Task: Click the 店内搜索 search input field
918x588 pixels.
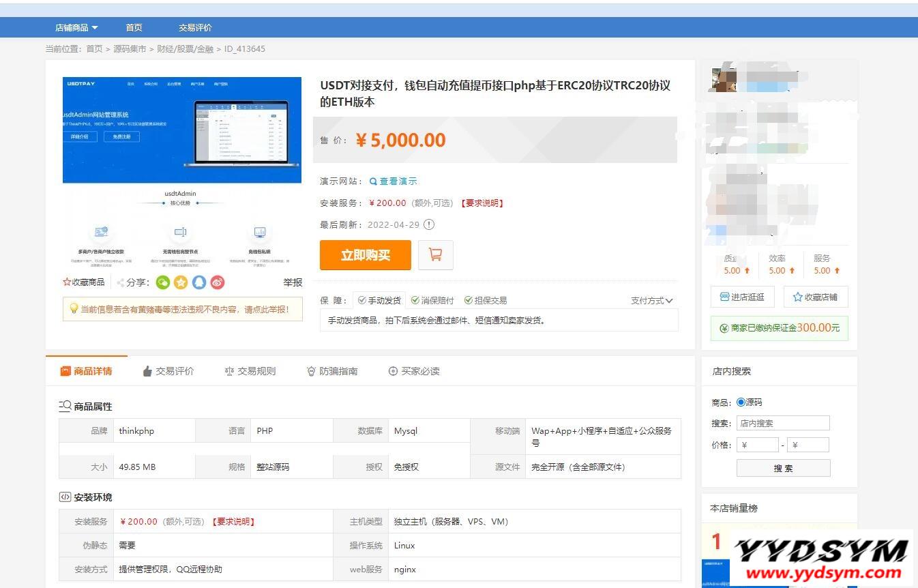Action: click(x=782, y=423)
